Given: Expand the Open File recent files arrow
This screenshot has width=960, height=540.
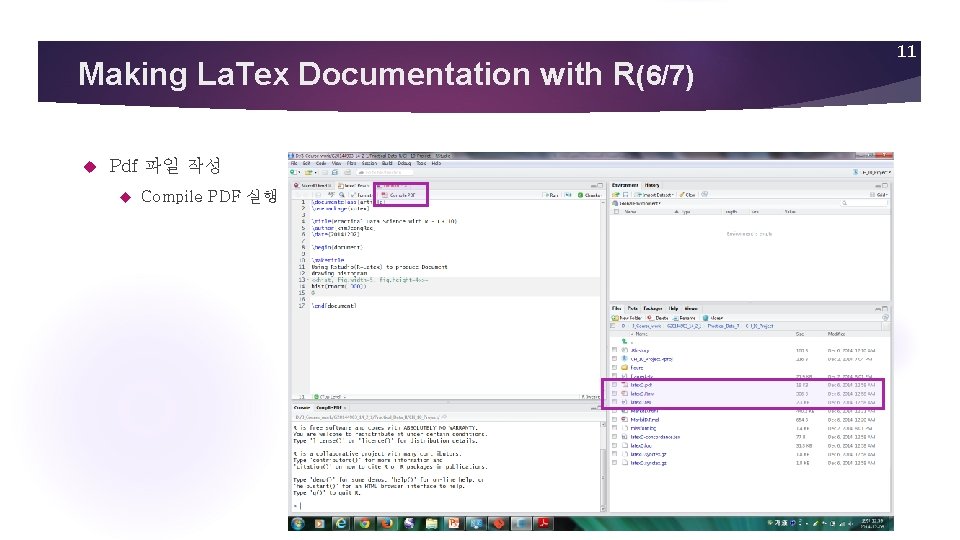Looking at the screenshot, I should click(x=315, y=173).
